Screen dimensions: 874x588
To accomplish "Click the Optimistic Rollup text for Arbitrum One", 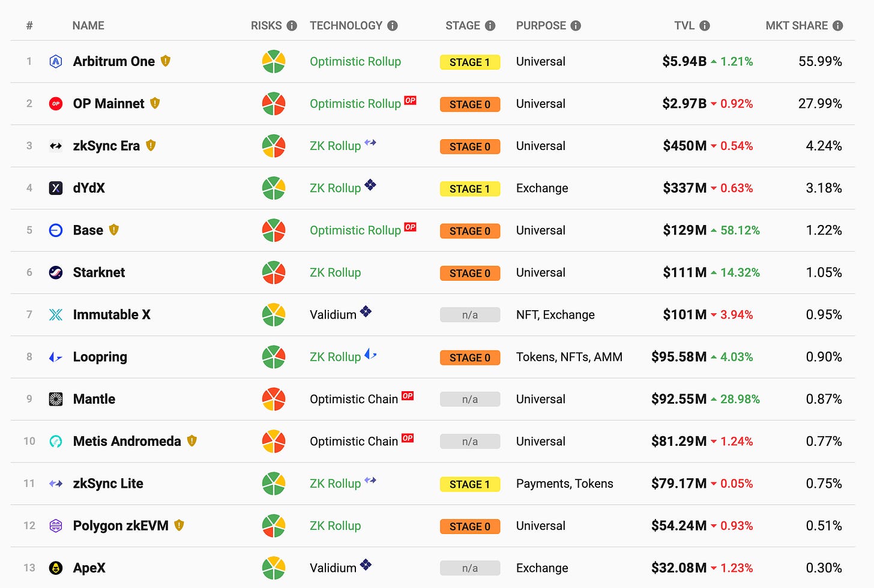I will pos(355,61).
